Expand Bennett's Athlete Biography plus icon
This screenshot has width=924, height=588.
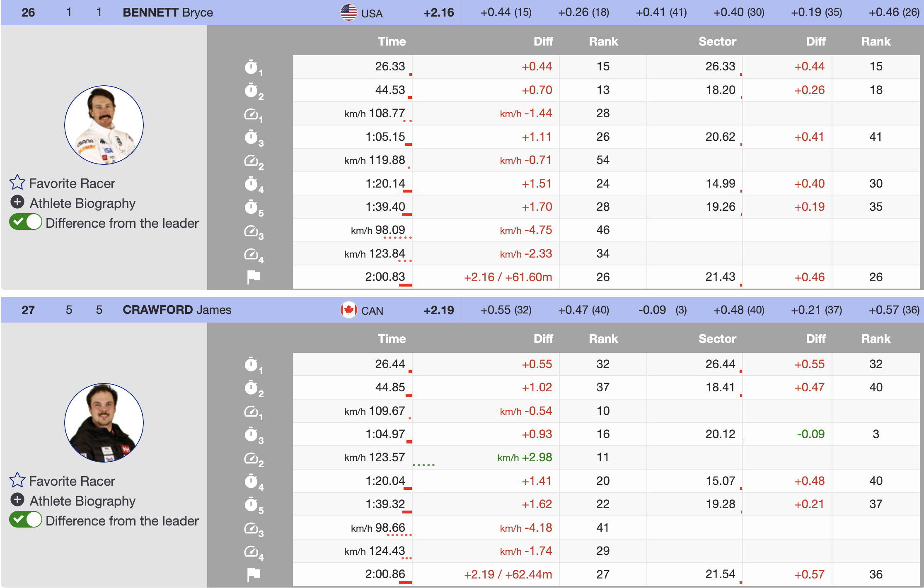point(17,202)
